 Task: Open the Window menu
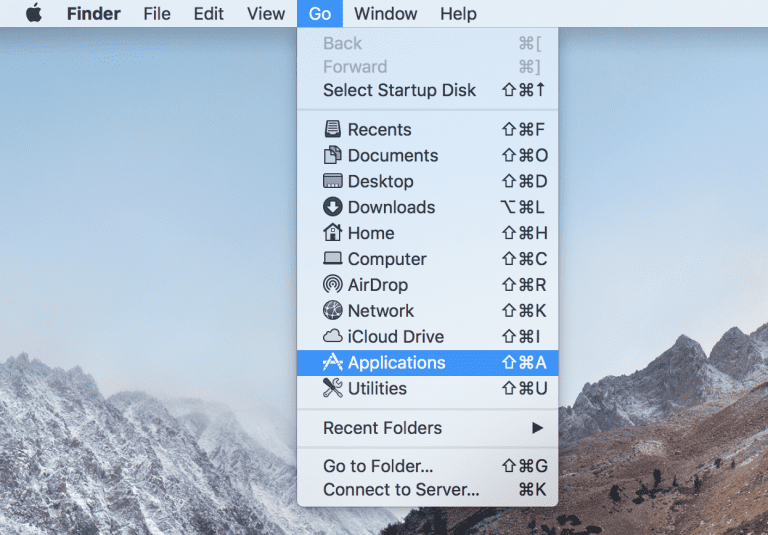tap(385, 14)
